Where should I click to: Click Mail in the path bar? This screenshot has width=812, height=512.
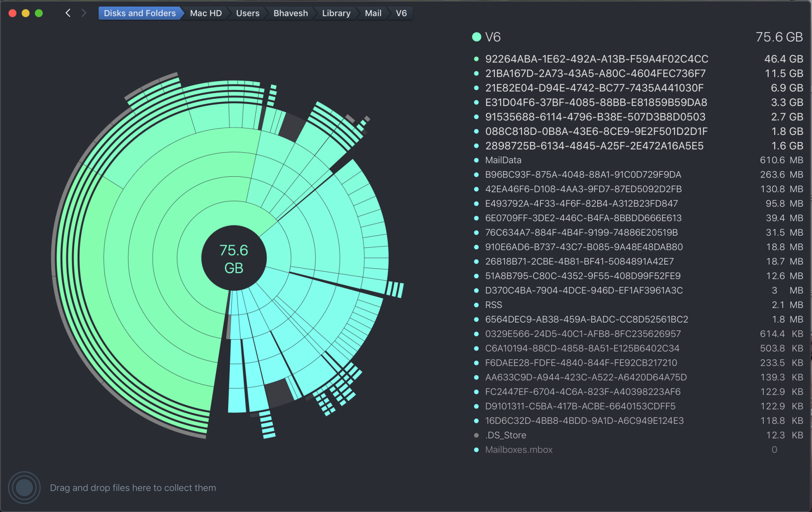point(373,13)
